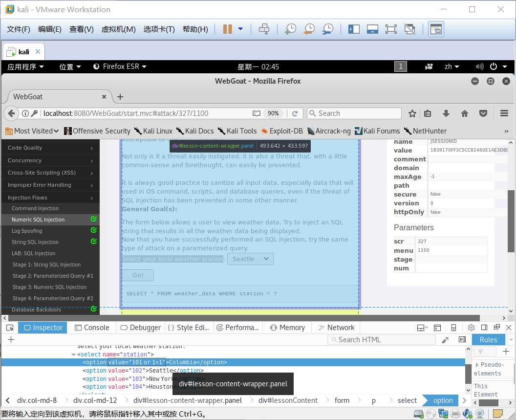Reload the WebGoat page
This screenshot has height=420, width=516.
[295, 113]
